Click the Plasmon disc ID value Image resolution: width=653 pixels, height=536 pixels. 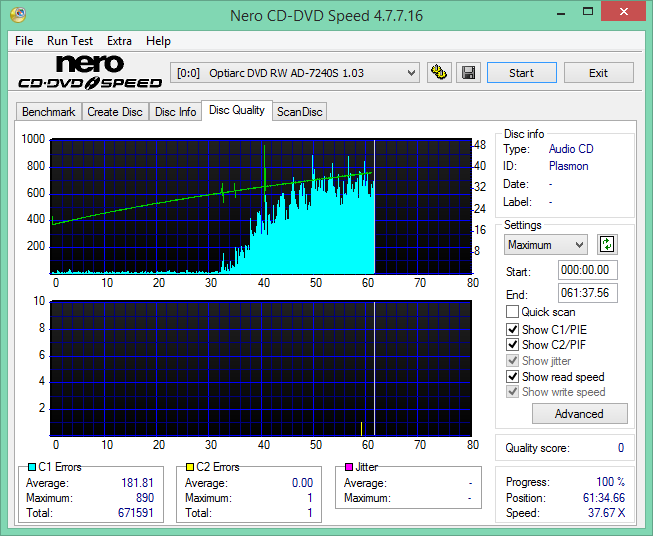pos(568,166)
